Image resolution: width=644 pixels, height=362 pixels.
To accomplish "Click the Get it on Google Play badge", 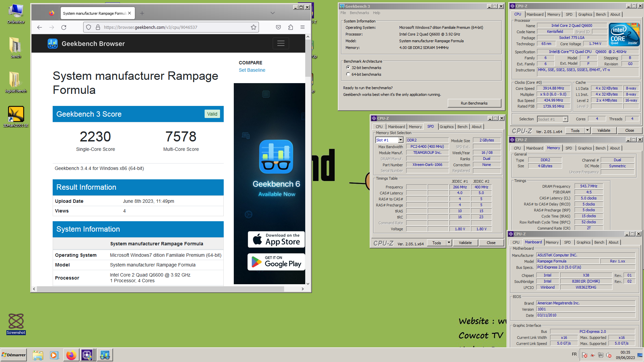I will pos(276,261).
